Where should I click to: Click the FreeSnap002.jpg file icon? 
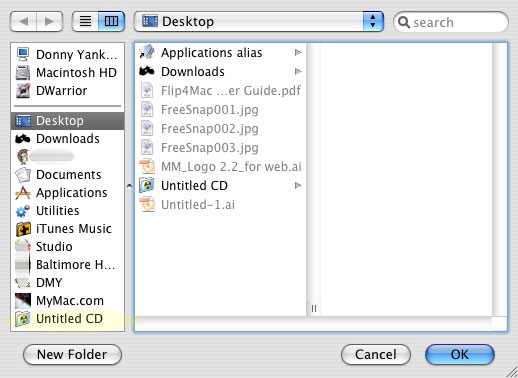(147, 128)
